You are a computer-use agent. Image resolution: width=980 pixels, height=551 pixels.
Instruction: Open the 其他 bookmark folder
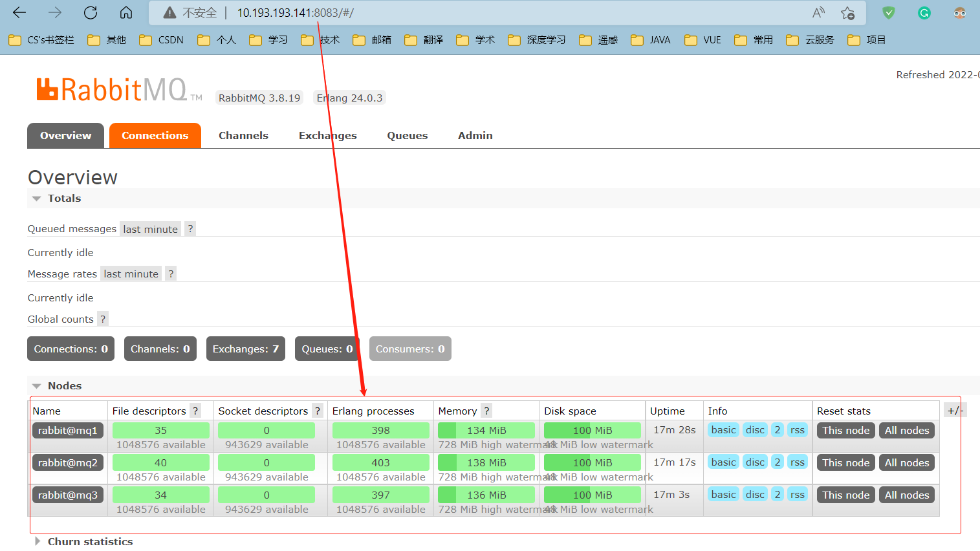click(107, 40)
